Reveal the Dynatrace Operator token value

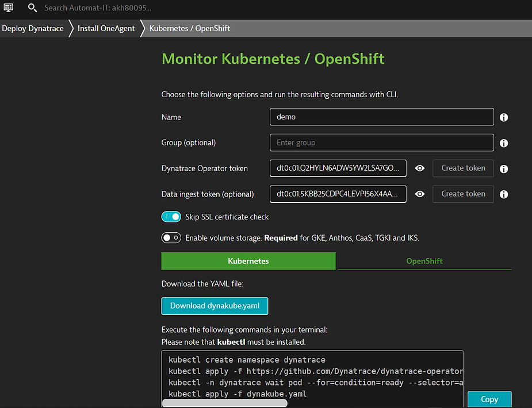[x=420, y=168]
